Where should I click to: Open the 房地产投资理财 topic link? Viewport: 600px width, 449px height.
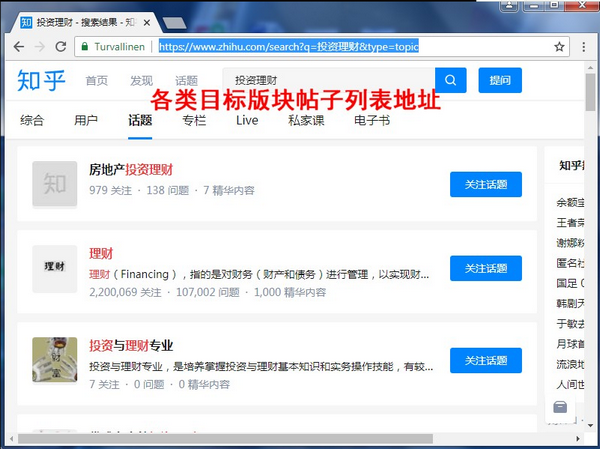click(x=131, y=170)
